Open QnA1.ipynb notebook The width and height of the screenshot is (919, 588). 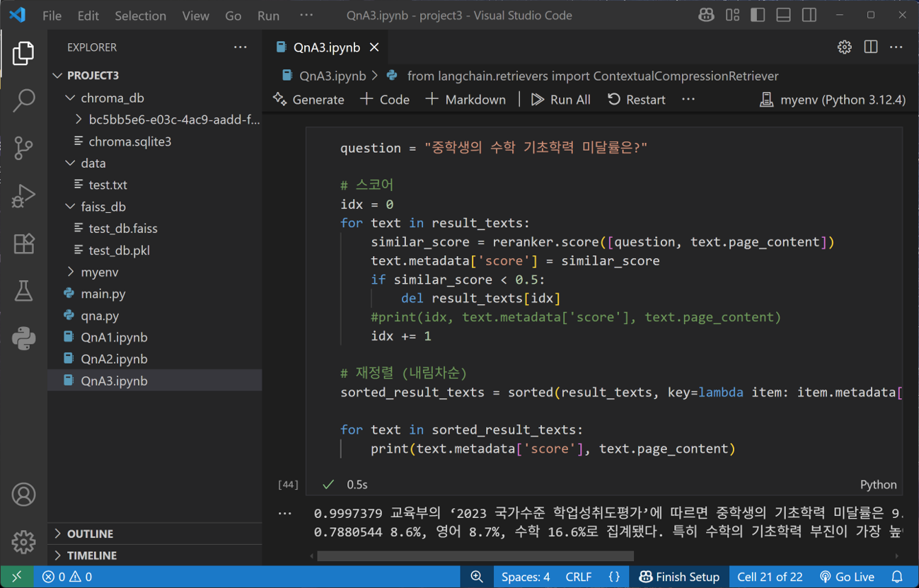(155, 338)
